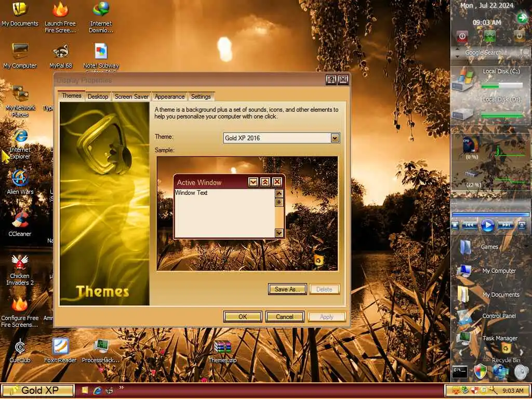This screenshot has width=532, height=399.
Task: Show next page of sidebar shortcuts
Action: (x=522, y=353)
